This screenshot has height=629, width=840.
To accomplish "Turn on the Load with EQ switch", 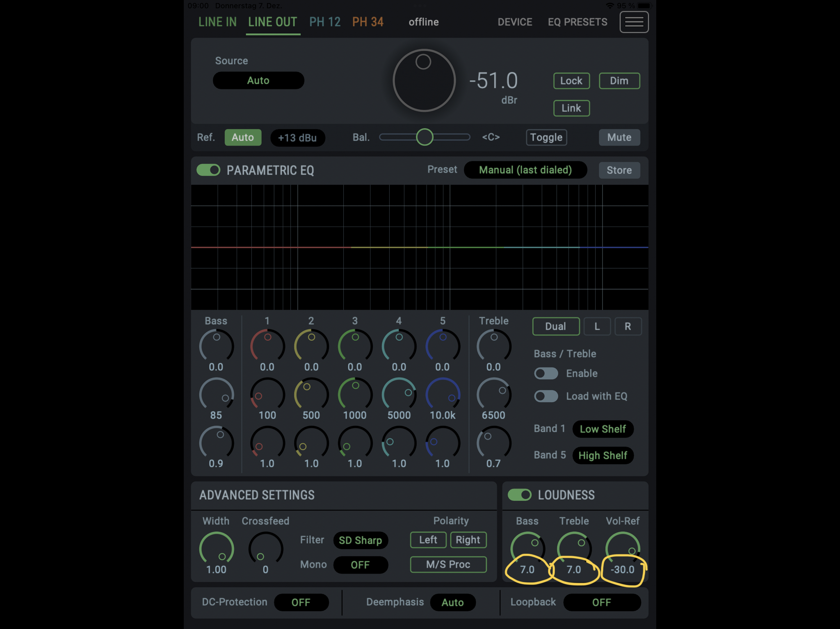I will click(x=546, y=396).
